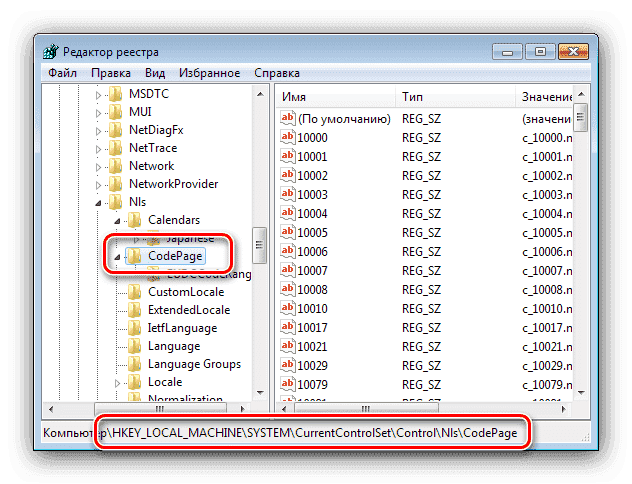Expand the Locale tree node arrow
This screenshot has height=484, width=632.
pyautogui.click(x=118, y=382)
